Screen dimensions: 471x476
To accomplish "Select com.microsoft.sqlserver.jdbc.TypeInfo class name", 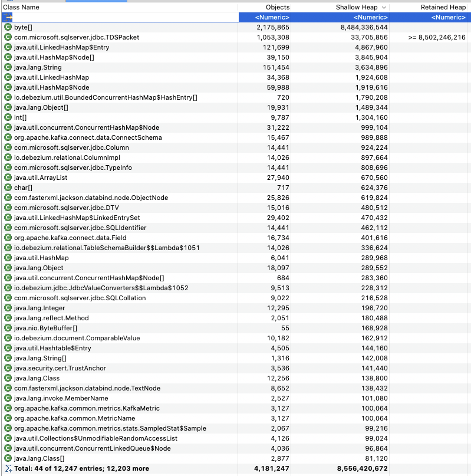I will click(x=73, y=168).
